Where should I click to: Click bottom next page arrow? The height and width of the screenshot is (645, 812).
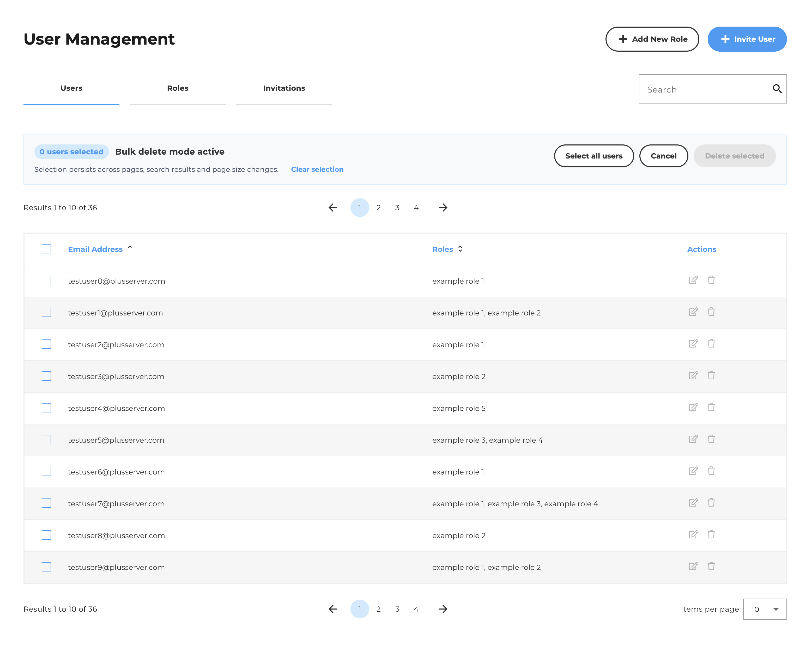[x=443, y=609]
